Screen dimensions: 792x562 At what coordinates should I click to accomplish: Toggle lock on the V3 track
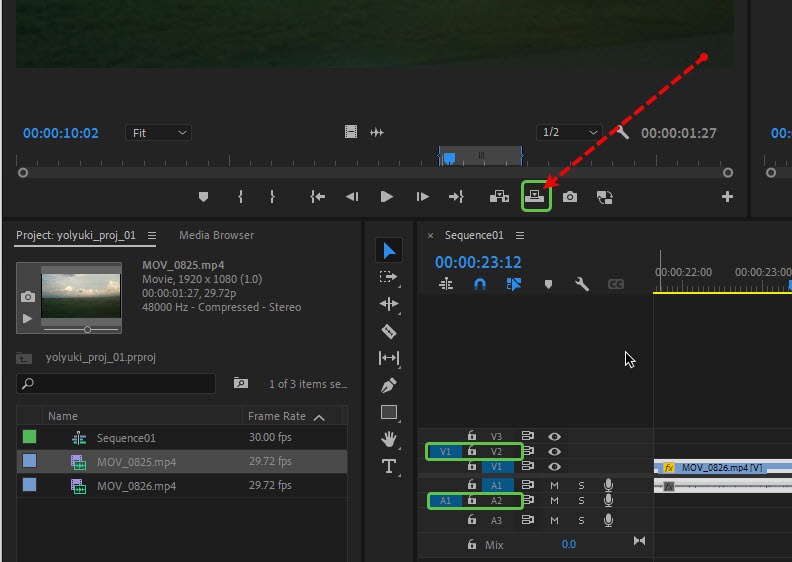pyautogui.click(x=472, y=436)
